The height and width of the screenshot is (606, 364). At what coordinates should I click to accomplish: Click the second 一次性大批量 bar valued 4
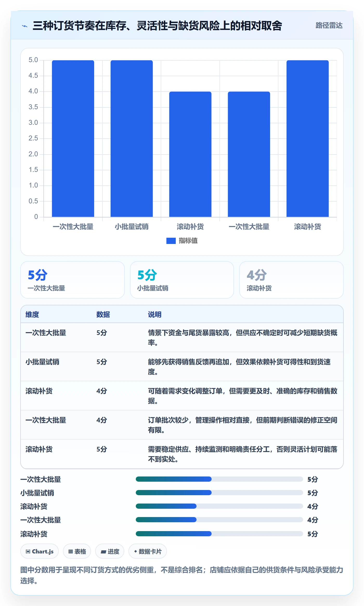249,154
